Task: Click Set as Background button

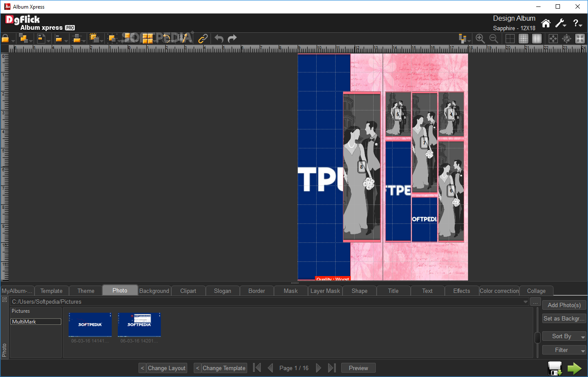Action: 564,318
